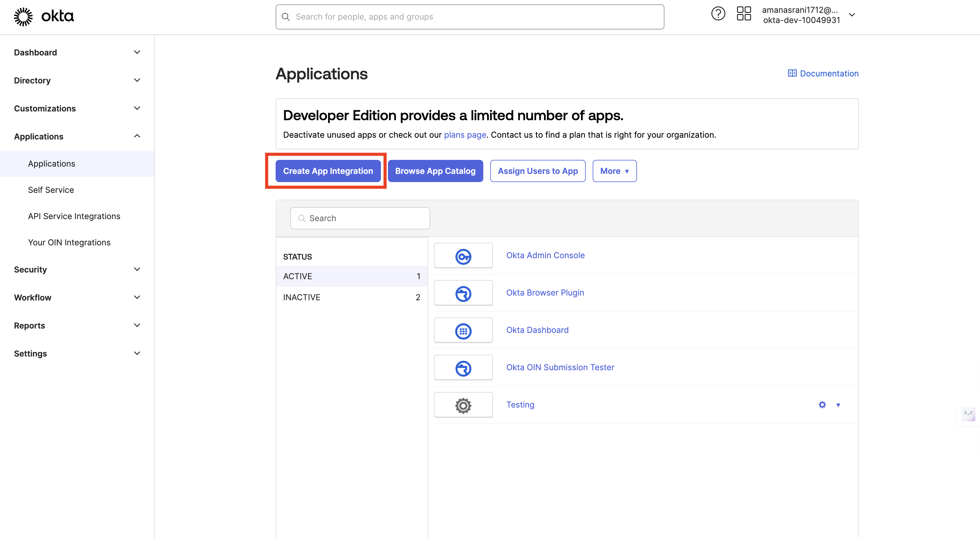Screen dimensions: 980x538
Task: Click the account name amanasrani1712@...
Action: tap(800, 10)
